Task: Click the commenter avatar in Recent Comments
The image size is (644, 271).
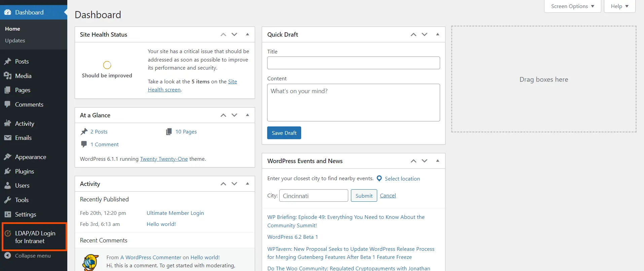Action: click(90, 263)
